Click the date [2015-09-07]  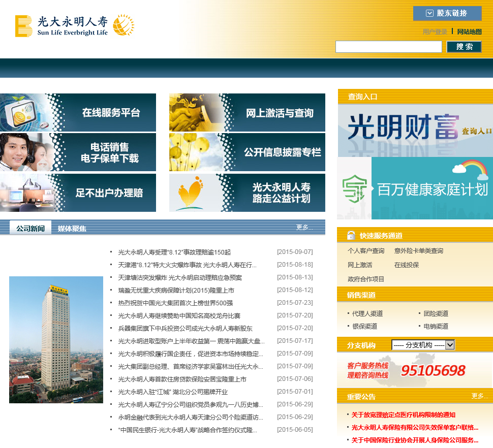[295, 252]
